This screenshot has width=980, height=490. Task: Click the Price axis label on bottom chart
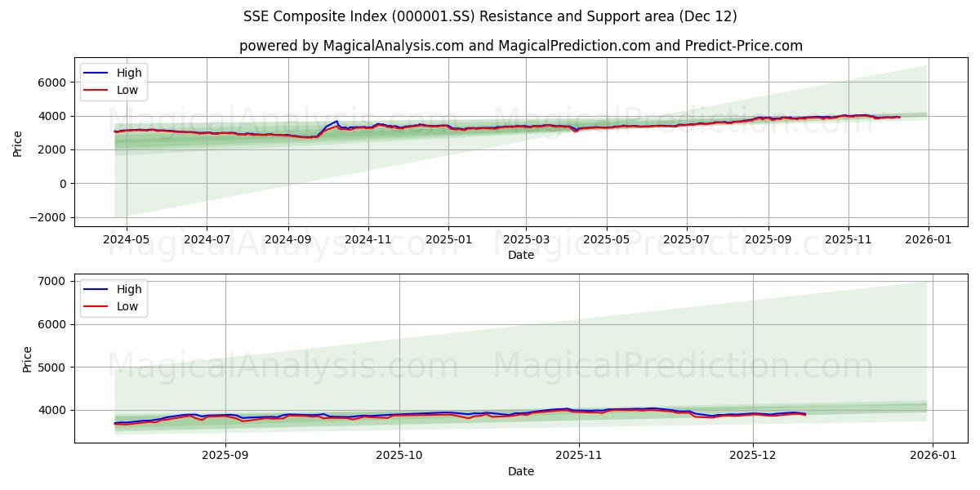[x=29, y=358]
